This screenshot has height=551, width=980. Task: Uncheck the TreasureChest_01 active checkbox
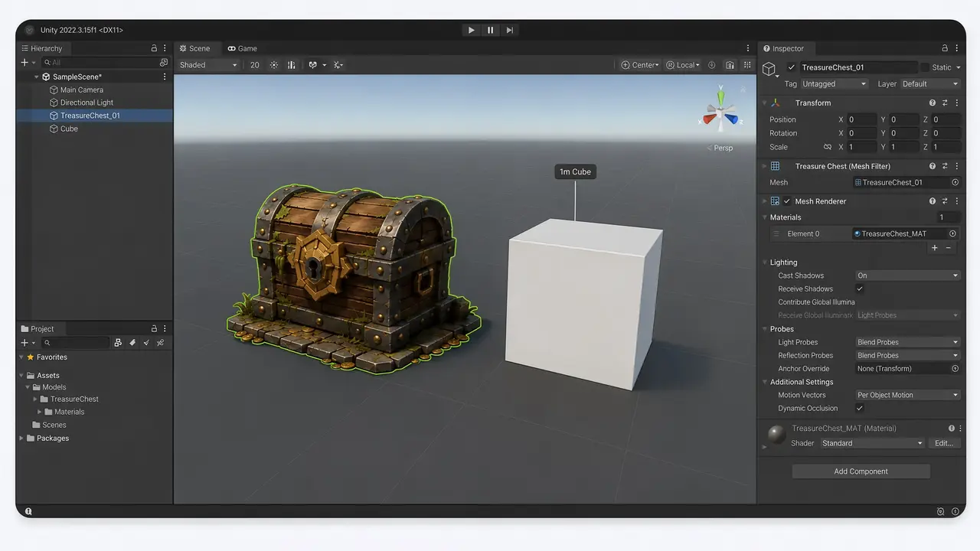point(792,67)
